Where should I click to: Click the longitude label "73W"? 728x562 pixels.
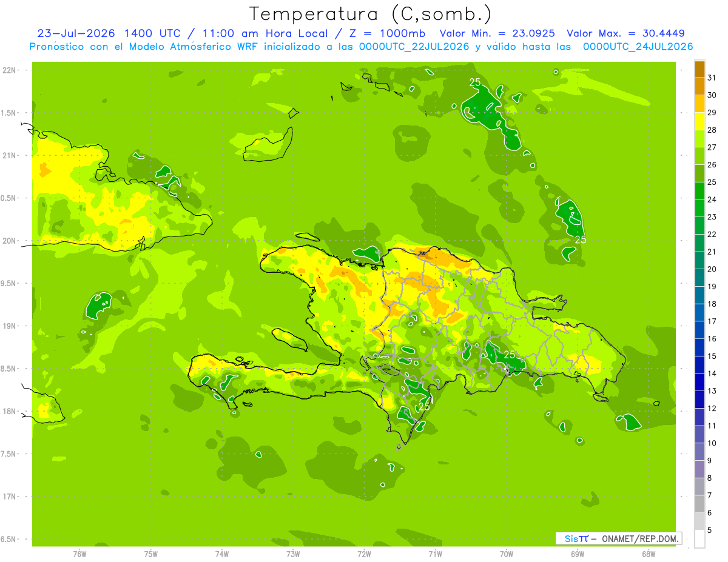coord(293,554)
